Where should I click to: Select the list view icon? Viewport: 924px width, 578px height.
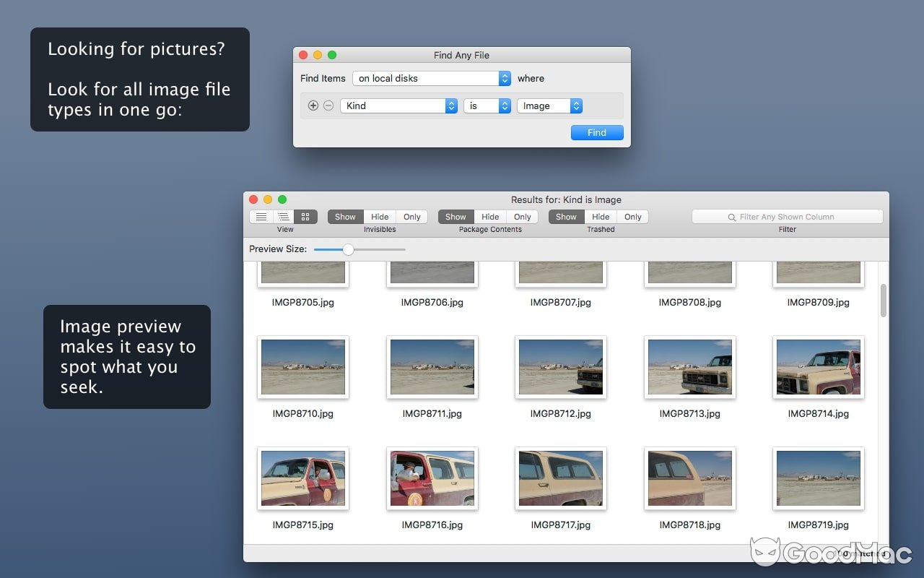(x=261, y=216)
